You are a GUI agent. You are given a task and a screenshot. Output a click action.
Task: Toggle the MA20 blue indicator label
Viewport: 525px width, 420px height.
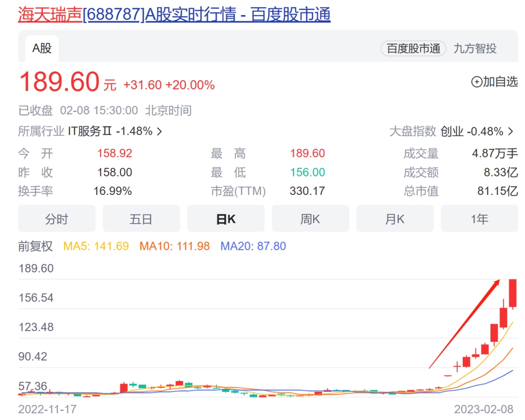coord(253,246)
